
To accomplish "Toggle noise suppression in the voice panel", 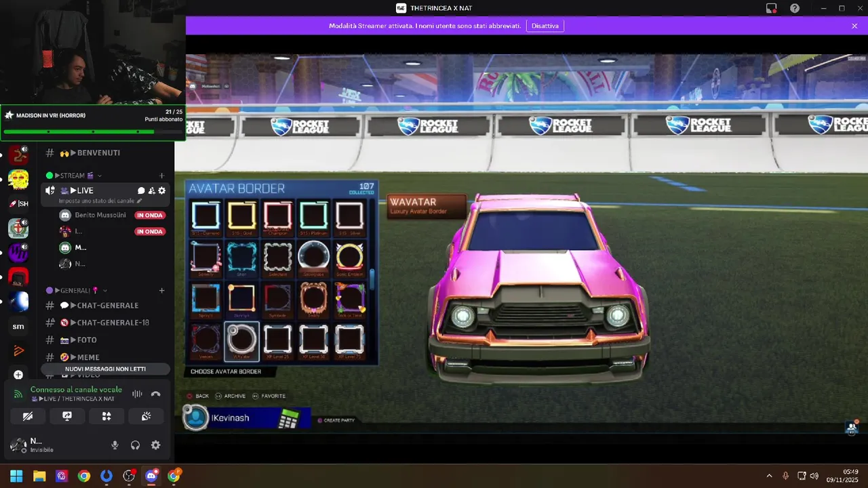I will (137, 394).
